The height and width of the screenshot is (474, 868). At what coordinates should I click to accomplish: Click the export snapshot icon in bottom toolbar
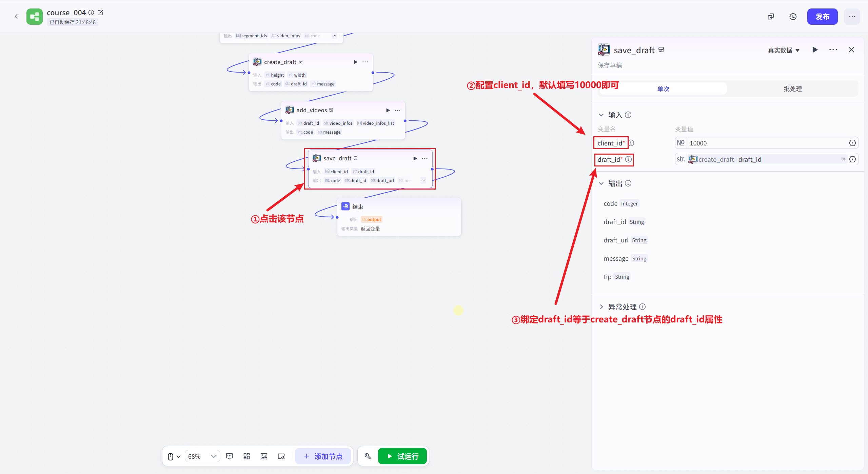(x=281, y=456)
